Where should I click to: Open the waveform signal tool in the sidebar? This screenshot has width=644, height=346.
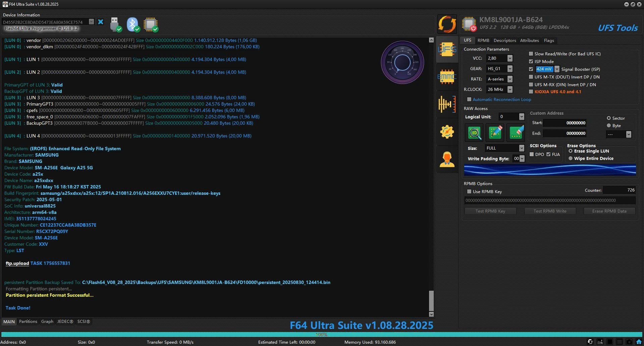pyautogui.click(x=447, y=104)
